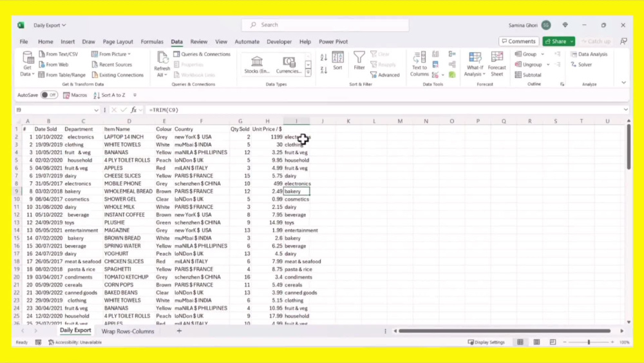Open the Developer tab
Image resolution: width=644 pixels, height=363 pixels.
(x=279, y=41)
